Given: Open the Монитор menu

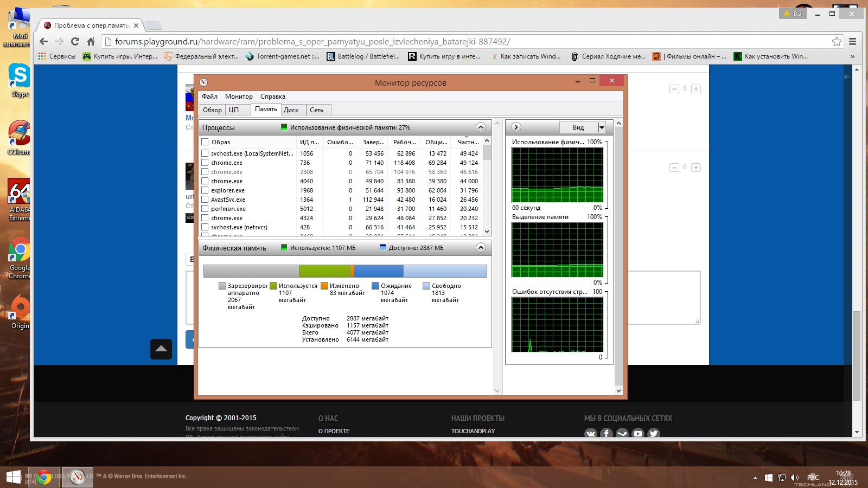Looking at the screenshot, I should [239, 97].
